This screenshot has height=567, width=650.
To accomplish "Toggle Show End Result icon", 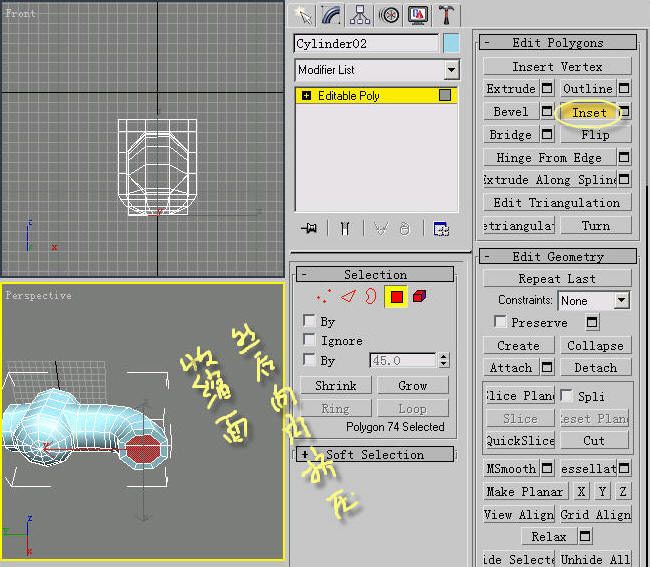I will [x=345, y=228].
